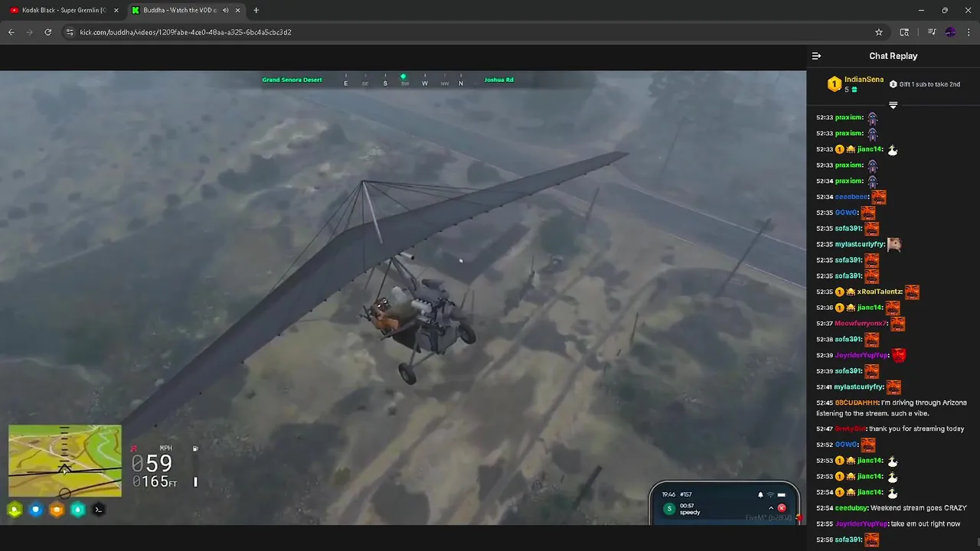Click the chevron on the phone call overlay
The height and width of the screenshot is (551, 980).
(x=771, y=508)
